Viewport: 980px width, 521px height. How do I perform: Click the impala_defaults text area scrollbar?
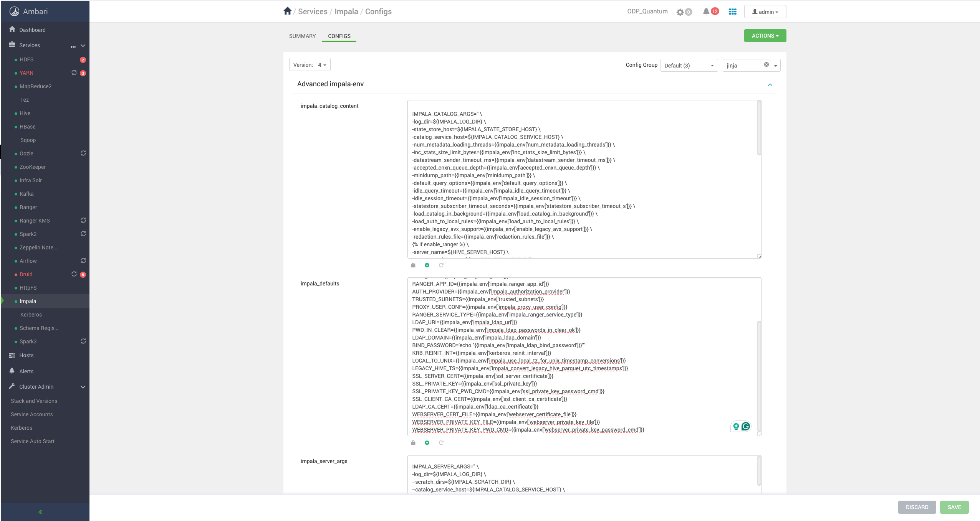(759, 376)
